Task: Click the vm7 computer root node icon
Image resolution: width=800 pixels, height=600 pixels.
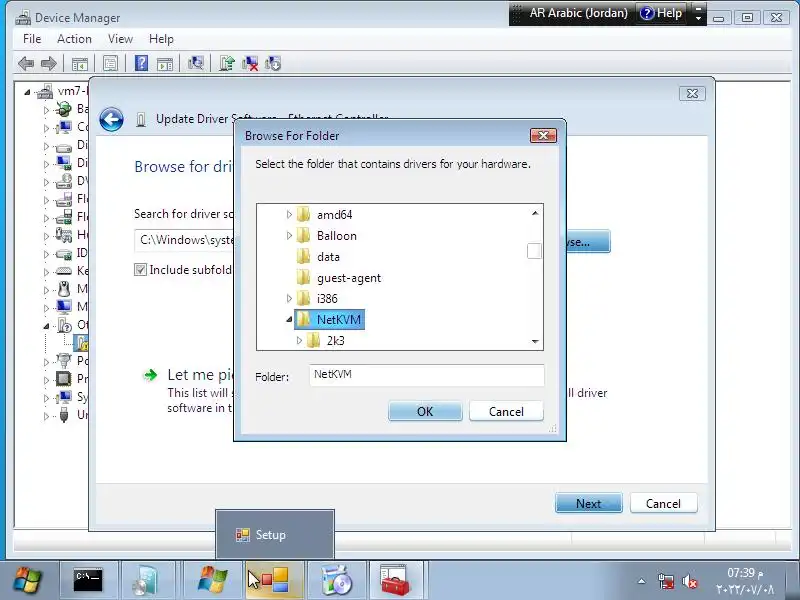Action: point(45,91)
